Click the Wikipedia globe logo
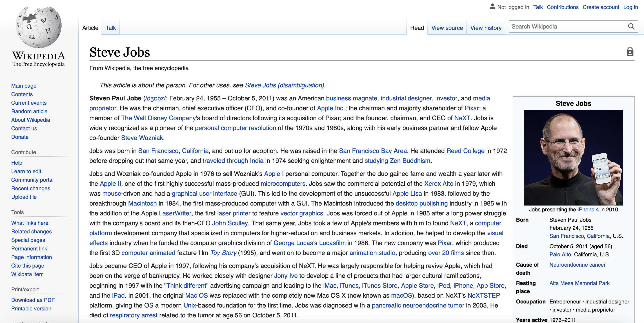644x323 pixels. pyautogui.click(x=38, y=27)
